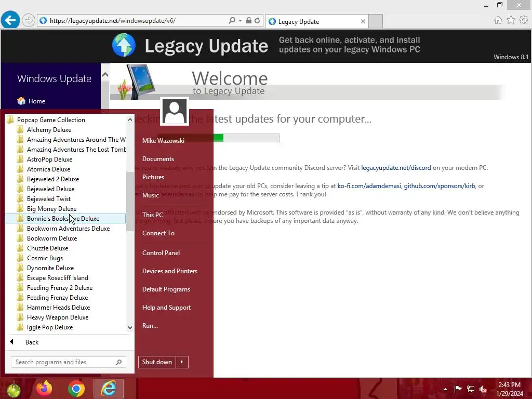Image resolution: width=532 pixels, height=399 pixels.
Task: Open Alchemy Deluxe folder
Action: (x=65, y=129)
